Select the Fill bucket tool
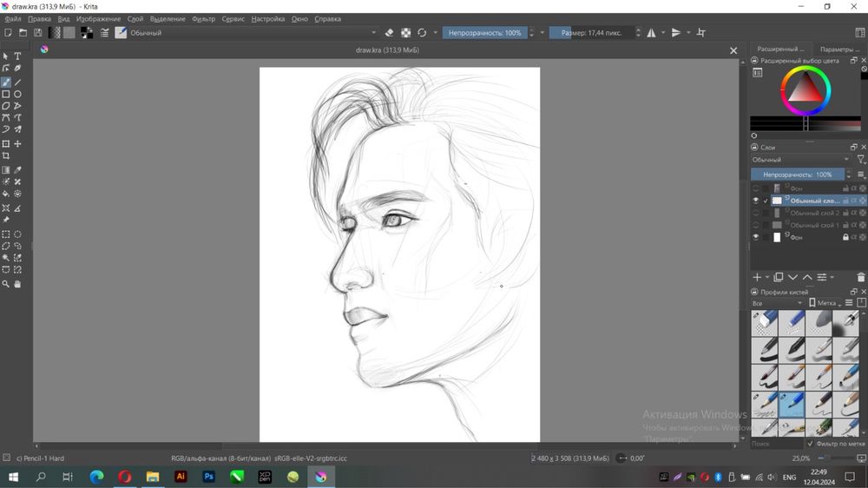The width and height of the screenshot is (868, 488). point(5,194)
